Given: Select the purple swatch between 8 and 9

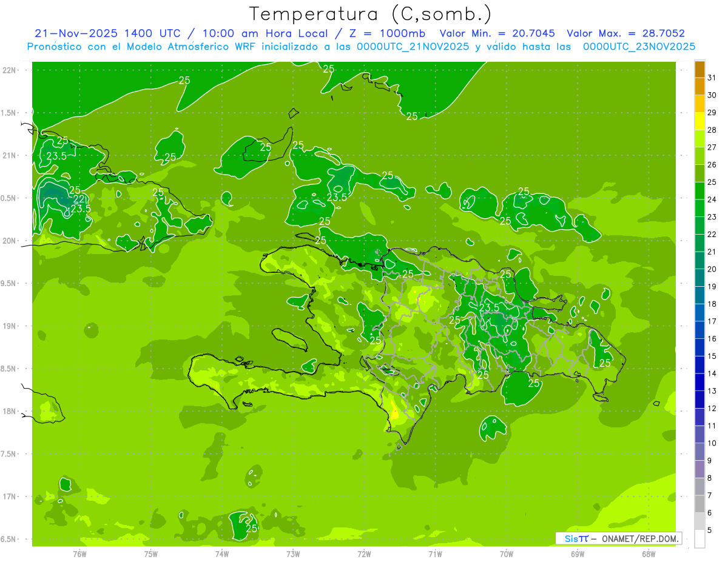Looking at the screenshot, I should pos(699,469).
